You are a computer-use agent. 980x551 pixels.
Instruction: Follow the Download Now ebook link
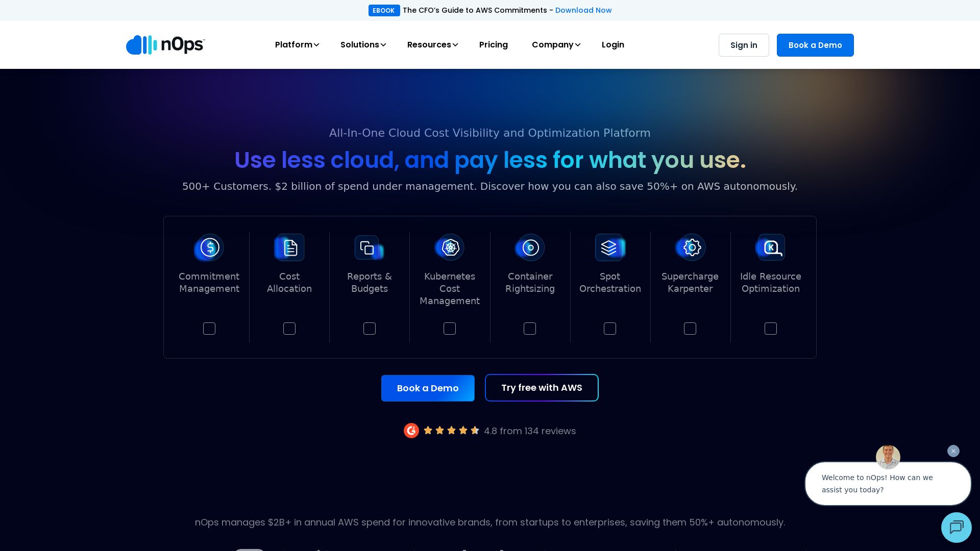[583, 10]
